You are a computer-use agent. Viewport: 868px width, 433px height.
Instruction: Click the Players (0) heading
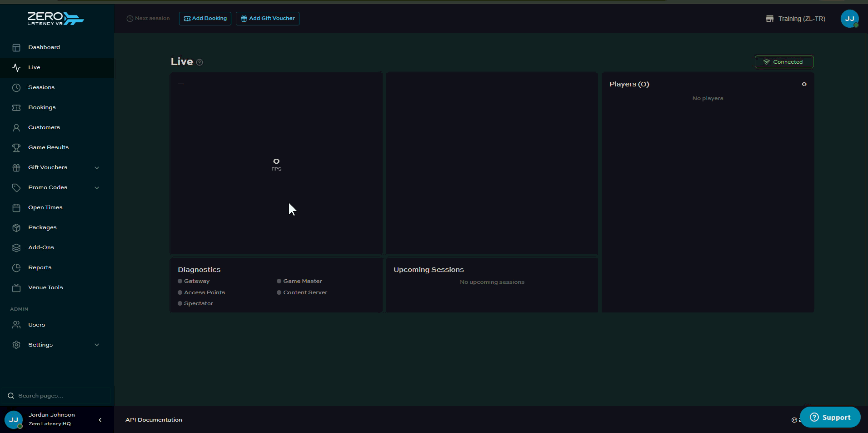point(629,84)
